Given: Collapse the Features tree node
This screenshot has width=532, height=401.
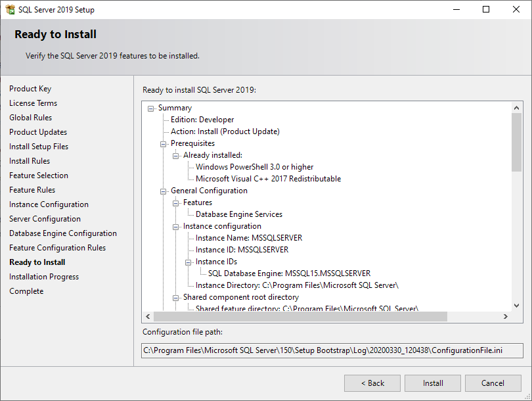Looking at the screenshot, I should 176,203.
